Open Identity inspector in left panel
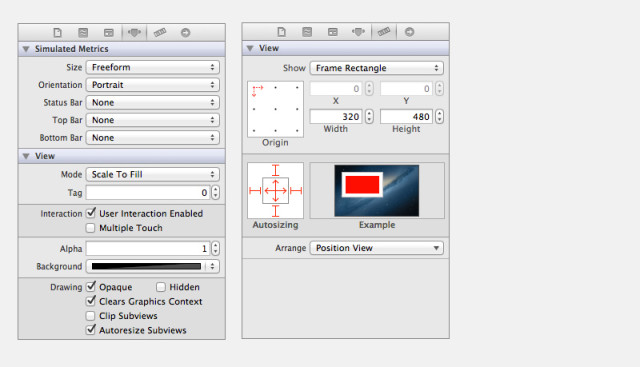 (109, 33)
